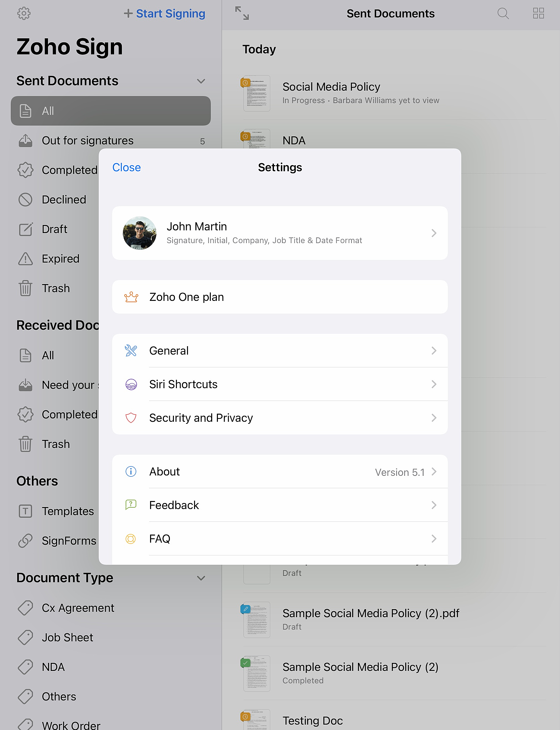Open FAQ chevron

434,539
